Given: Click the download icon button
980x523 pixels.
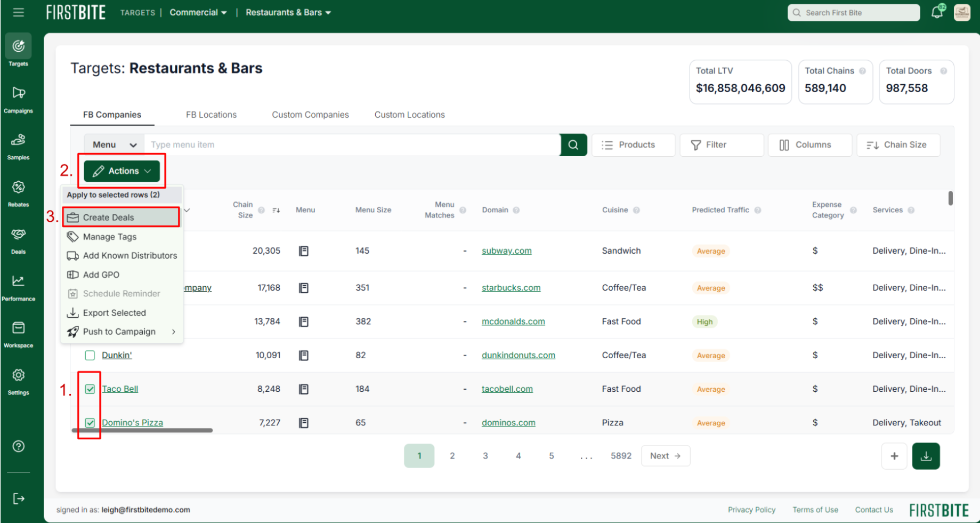Looking at the screenshot, I should point(926,456).
